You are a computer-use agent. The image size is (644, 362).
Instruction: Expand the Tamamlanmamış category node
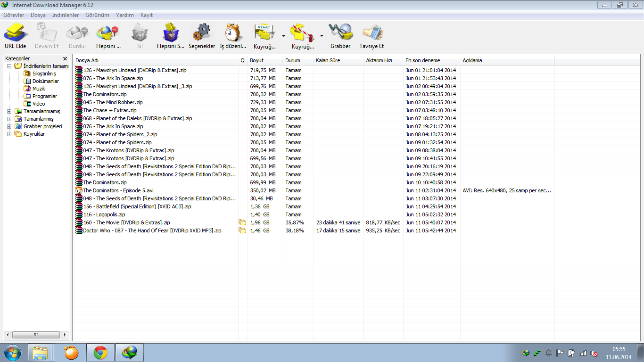pos(9,111)
